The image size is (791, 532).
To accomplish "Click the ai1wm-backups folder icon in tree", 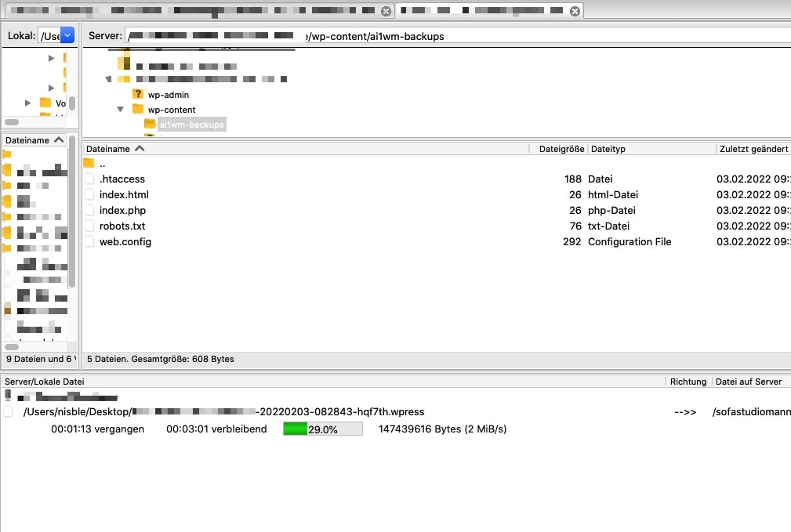I will 150,125.
